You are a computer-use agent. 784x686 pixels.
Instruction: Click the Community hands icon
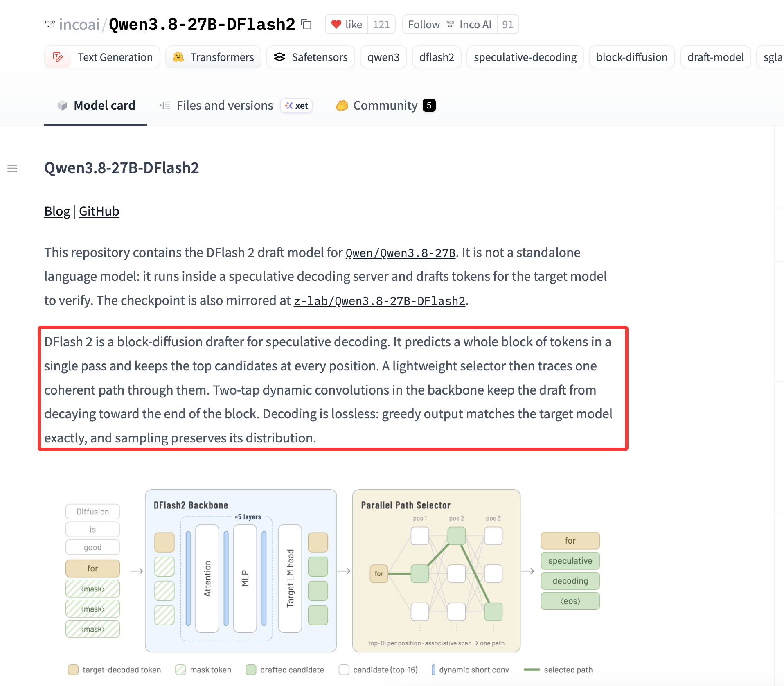(x=342, y=106)
